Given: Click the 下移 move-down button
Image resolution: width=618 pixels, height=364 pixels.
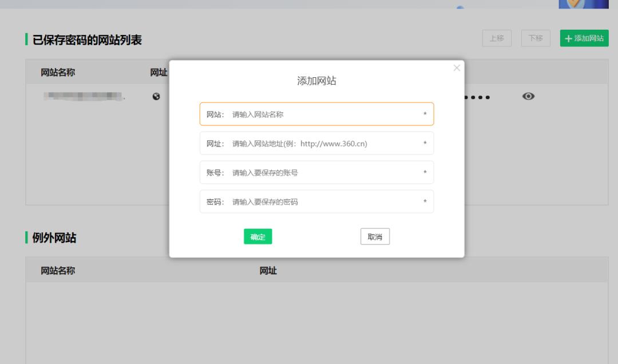Looking at the screenshot, I should (535, 38).
